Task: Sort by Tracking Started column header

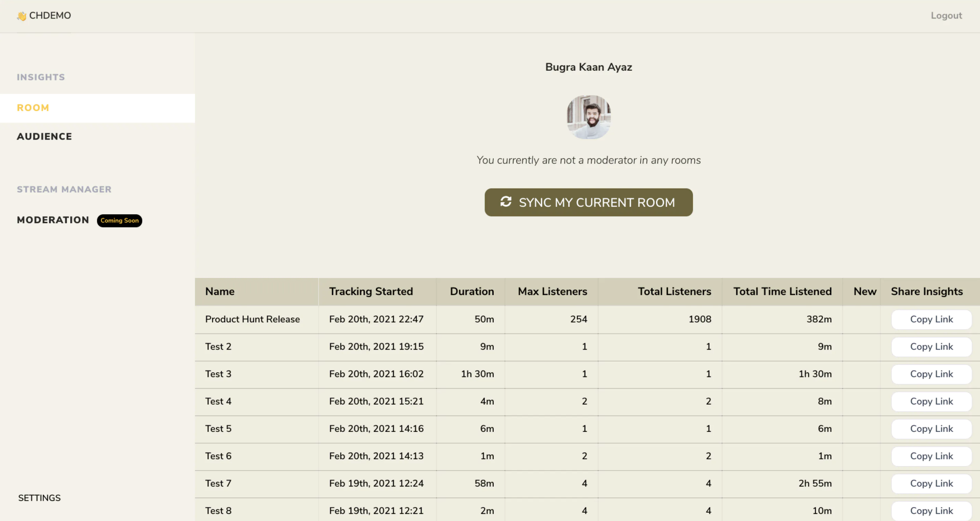Action: coord(371,291)
